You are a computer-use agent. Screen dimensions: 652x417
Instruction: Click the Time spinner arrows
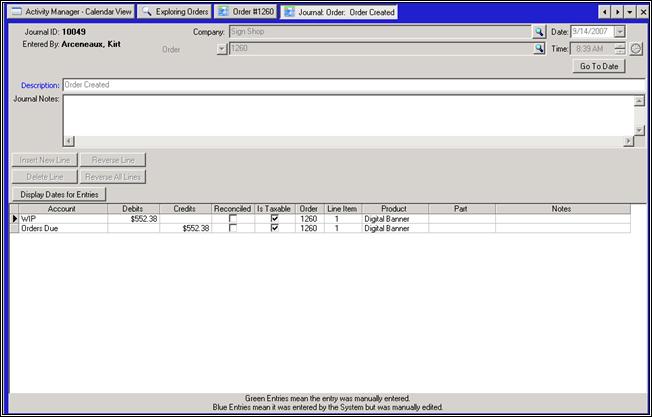click(x=620, y=49)
